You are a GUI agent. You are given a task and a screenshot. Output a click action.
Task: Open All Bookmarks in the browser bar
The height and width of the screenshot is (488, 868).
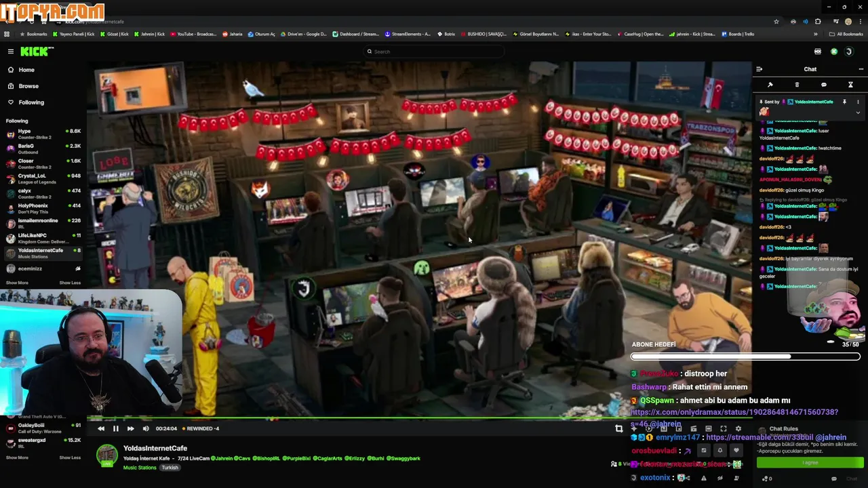point(846,34)
